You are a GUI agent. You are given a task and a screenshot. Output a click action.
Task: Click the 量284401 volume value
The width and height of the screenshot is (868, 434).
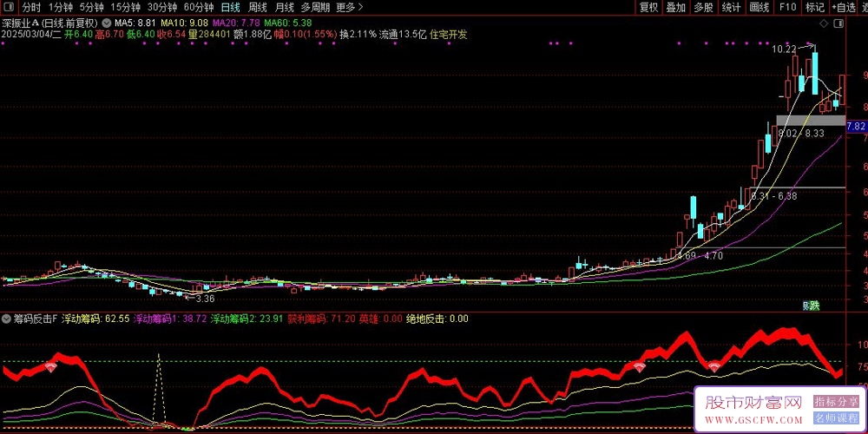click(x=209, y=35)
